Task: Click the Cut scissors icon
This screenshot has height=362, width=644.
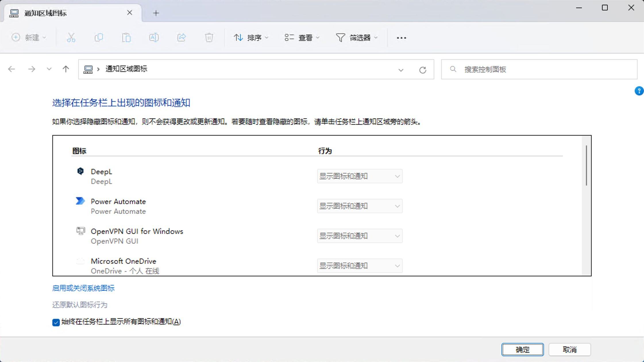Action: pos(71,38)
